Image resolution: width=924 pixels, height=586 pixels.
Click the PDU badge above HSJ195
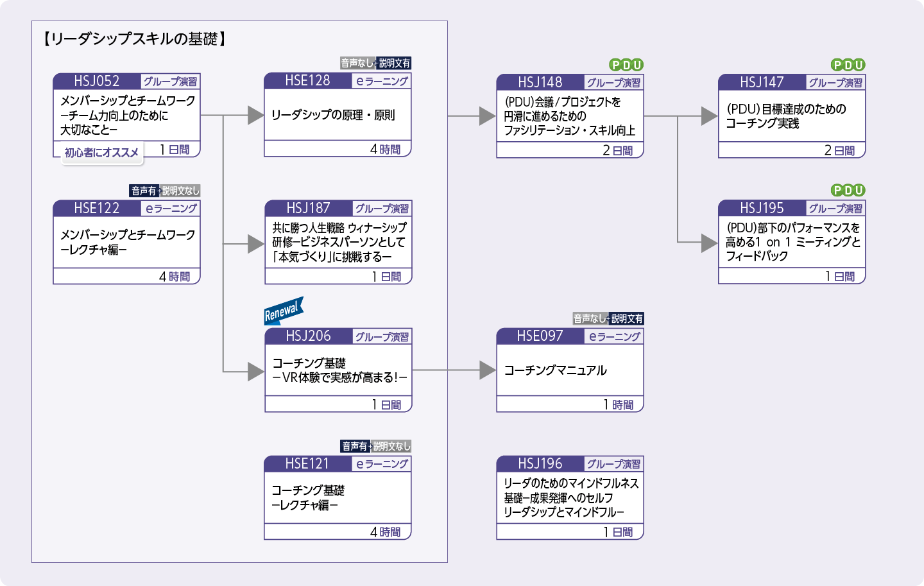(x=848, y=190)
